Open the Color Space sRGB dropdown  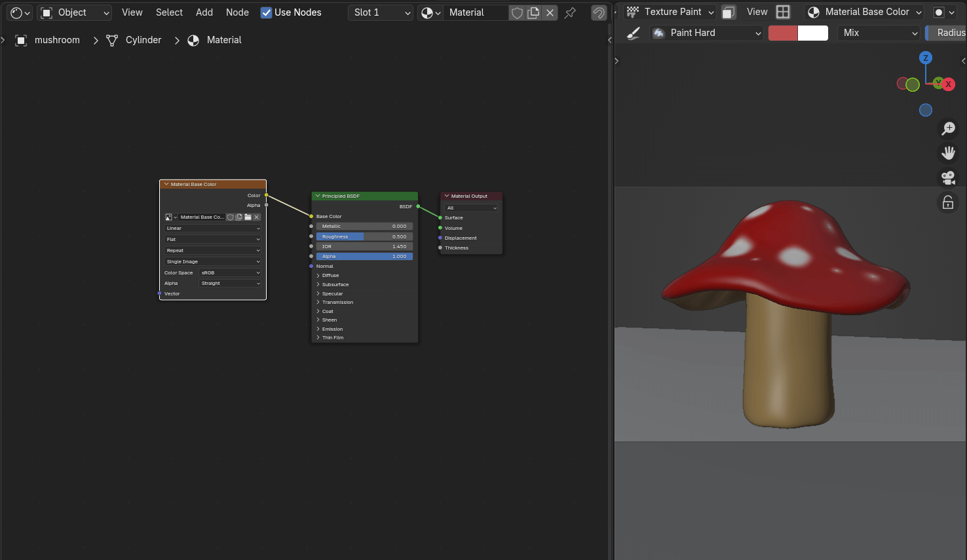pos(230,272)
